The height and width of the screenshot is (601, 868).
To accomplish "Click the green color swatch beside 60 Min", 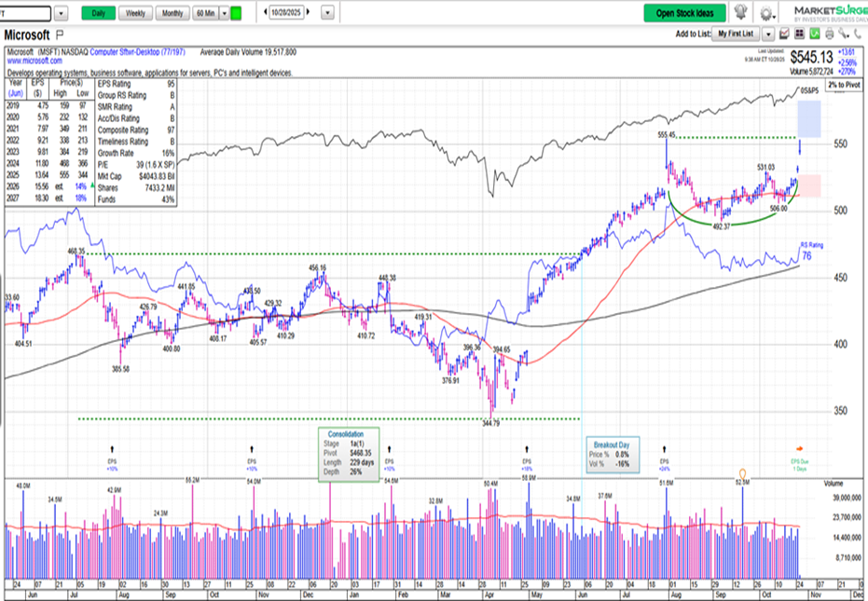I will (238, 13).
